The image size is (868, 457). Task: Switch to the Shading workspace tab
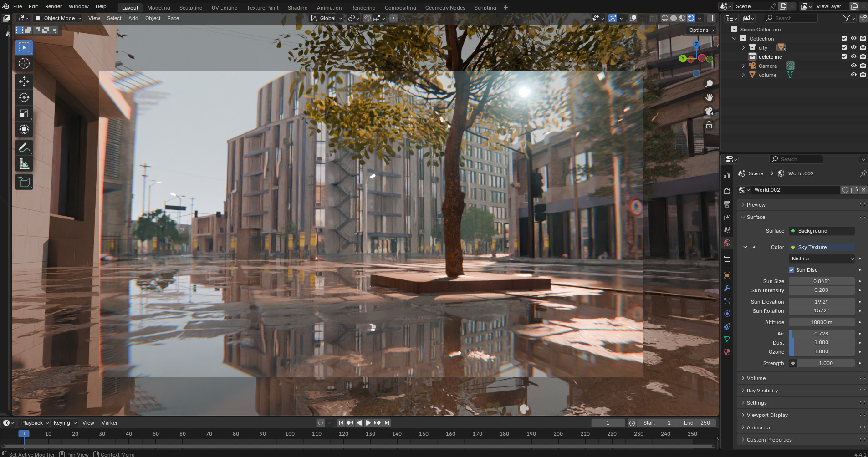297,8
